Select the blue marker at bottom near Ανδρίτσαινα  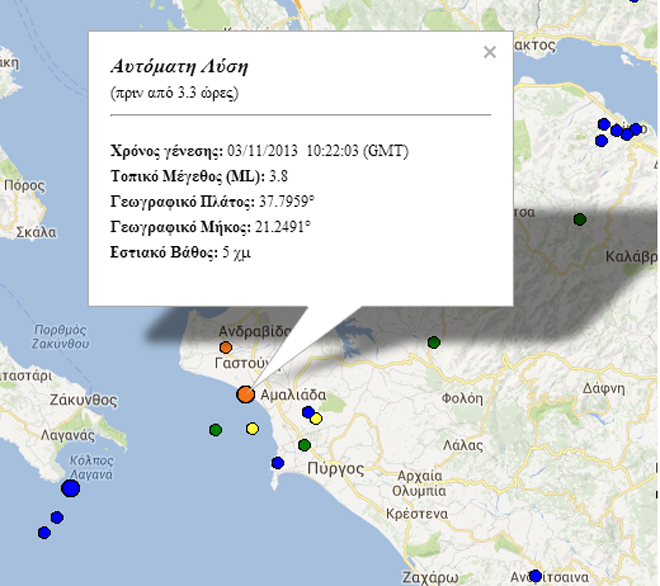tap(535, 576)
